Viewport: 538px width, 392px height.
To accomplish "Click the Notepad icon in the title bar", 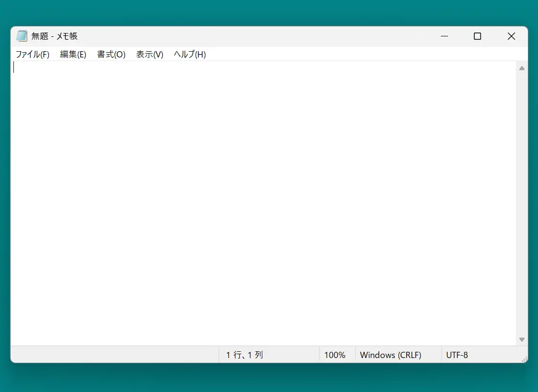I will (x=22, y=35).
